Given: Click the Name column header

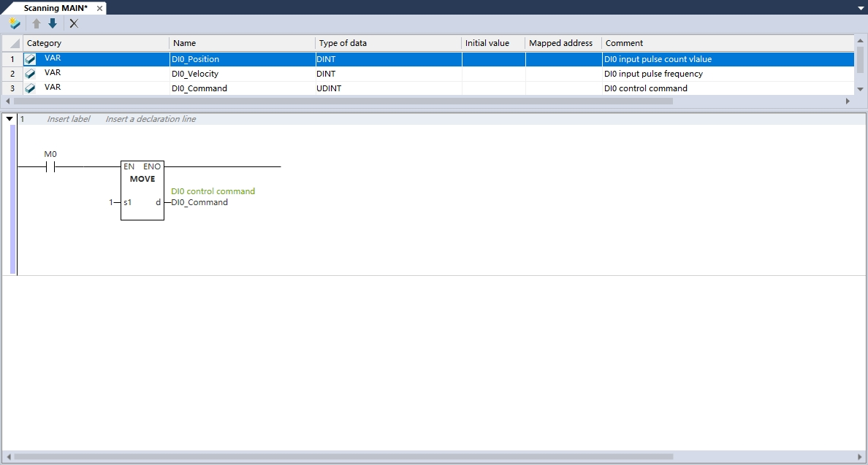Looking at the screenshot, I should (243, 43).
